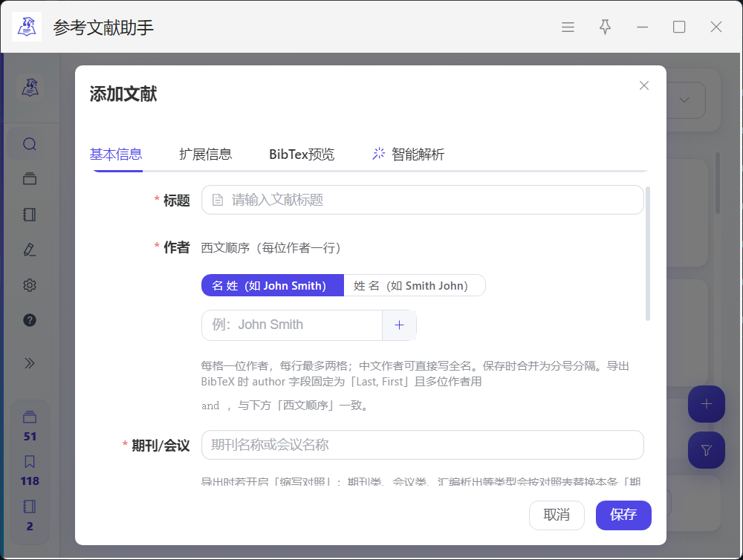Open the hamburger menu in title bar
This screenshot has height=560, width=743.
568,27
